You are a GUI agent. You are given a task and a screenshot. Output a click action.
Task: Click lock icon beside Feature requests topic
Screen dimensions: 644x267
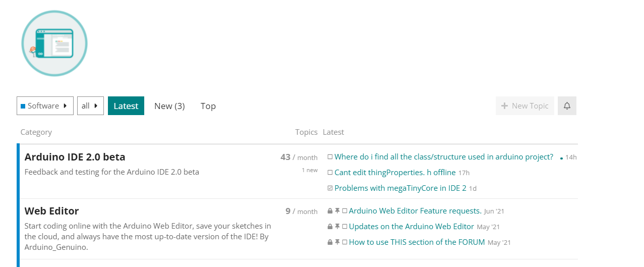(330, 211)
